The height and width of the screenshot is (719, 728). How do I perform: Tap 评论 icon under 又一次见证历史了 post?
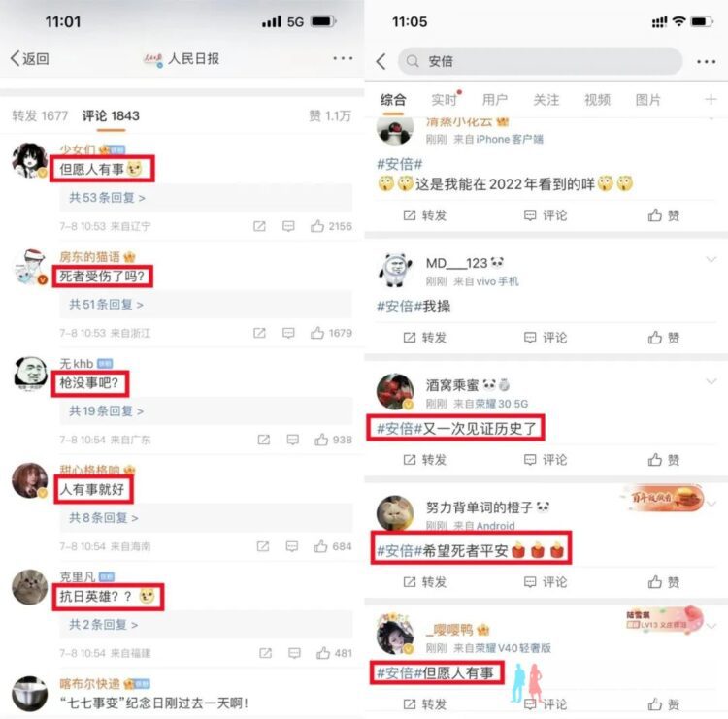(546, 460)
